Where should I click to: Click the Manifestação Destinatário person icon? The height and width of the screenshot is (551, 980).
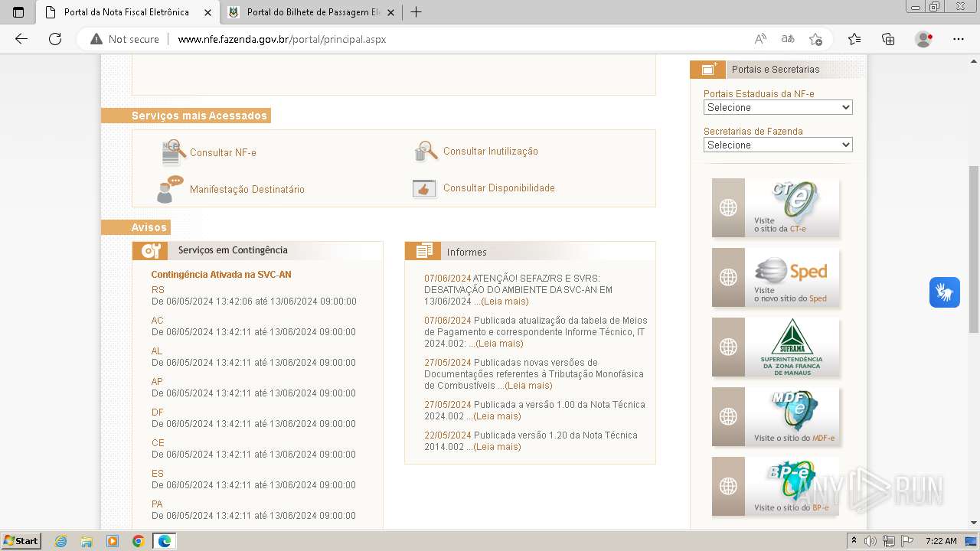click(x=170, y=189)
